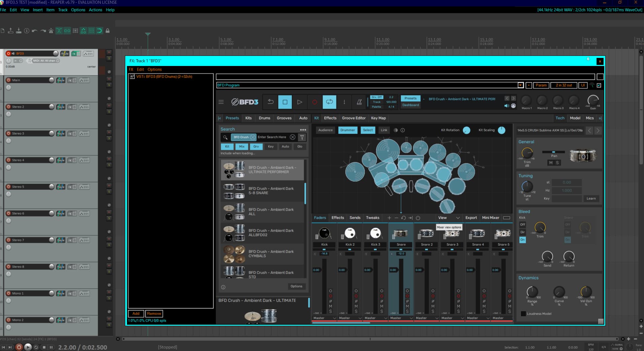Screen dimensions: 644x351
Task: Go to next preset arrow in BFD3 header
Action: coord(513,98)
